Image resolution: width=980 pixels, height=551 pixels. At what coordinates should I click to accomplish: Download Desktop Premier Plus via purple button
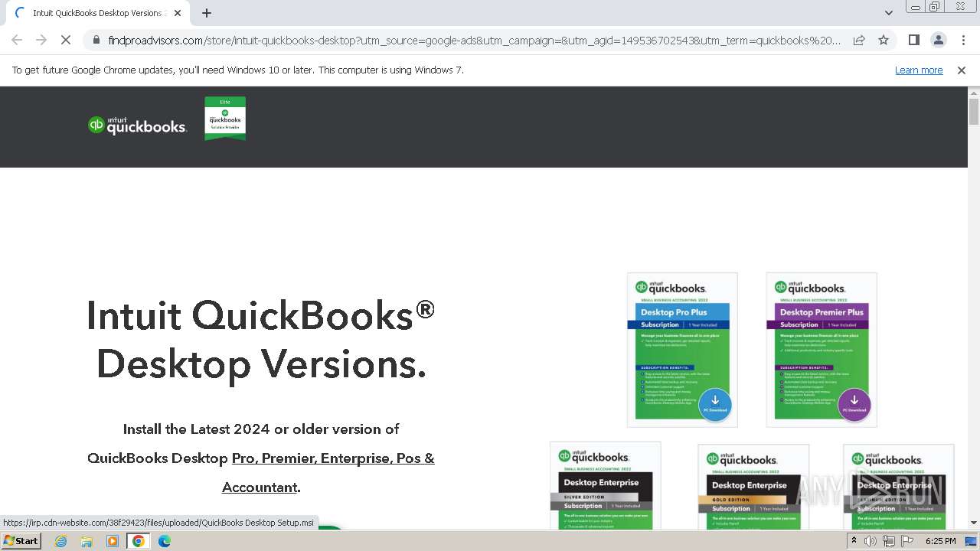click(x=854, y=403)
